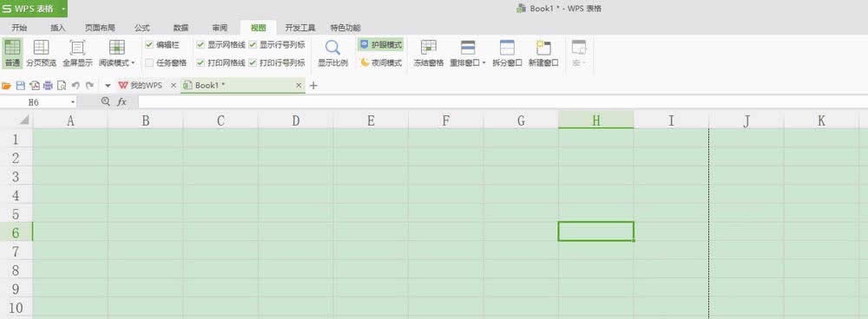The width and height of the screenshot is (868, 319).
Task: Click the print preview icon
Action: [x=62, y=86]
